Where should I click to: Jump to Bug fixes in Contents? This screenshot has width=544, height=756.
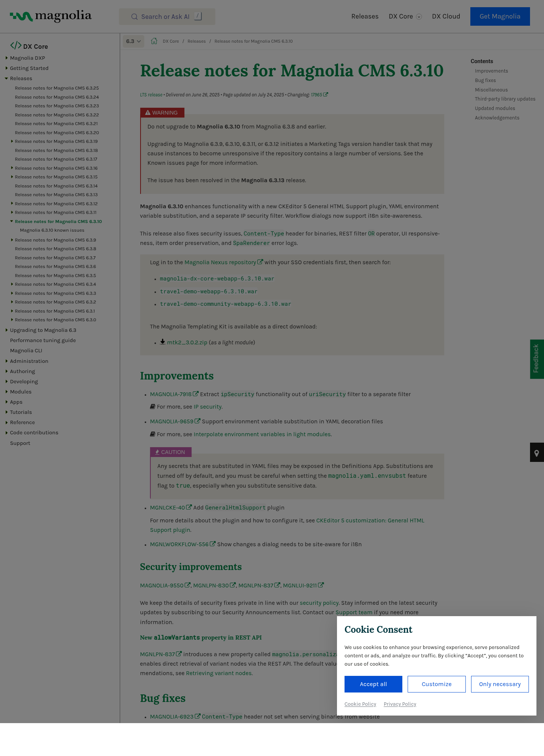pyautogui.click(x=485, y=81)
